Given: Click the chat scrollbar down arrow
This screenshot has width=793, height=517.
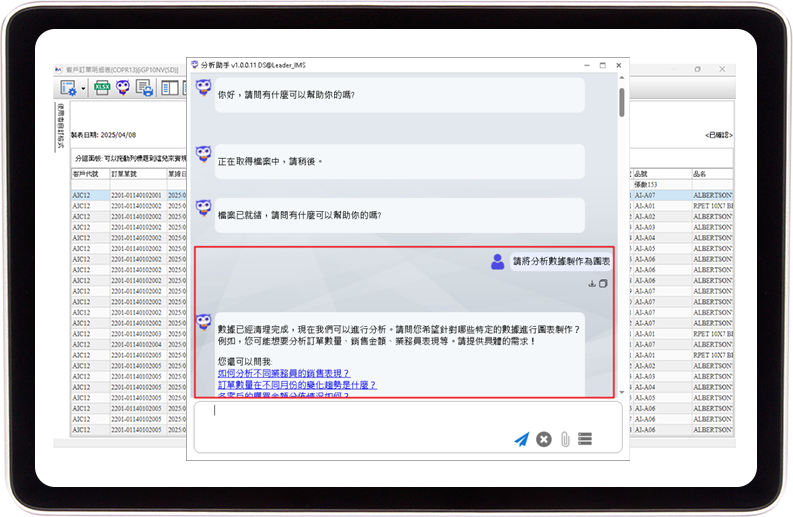Looking at the screenshot, I should [x=621, y=393].
